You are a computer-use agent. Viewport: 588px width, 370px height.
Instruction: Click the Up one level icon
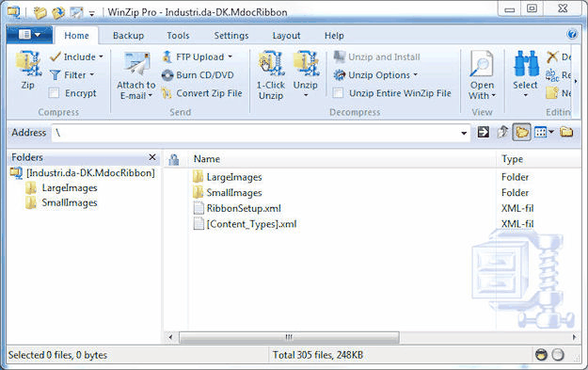coord(502,132)
